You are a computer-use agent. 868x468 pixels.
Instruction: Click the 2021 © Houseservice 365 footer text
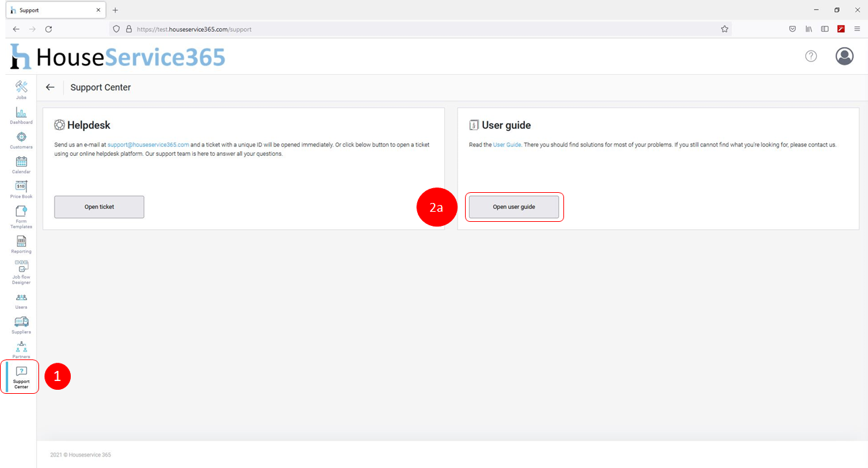(x=81, y=455)
